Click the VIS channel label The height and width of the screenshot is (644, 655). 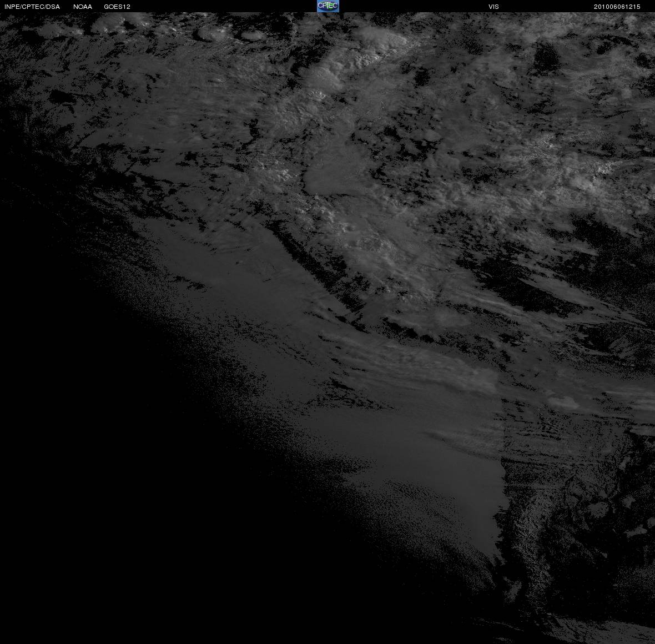click(x=494, y=7)
